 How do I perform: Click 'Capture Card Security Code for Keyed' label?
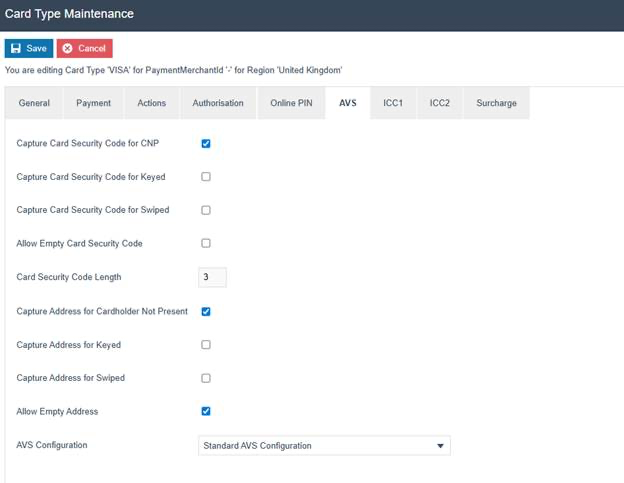pyautogui.click(x=91, y=177)
